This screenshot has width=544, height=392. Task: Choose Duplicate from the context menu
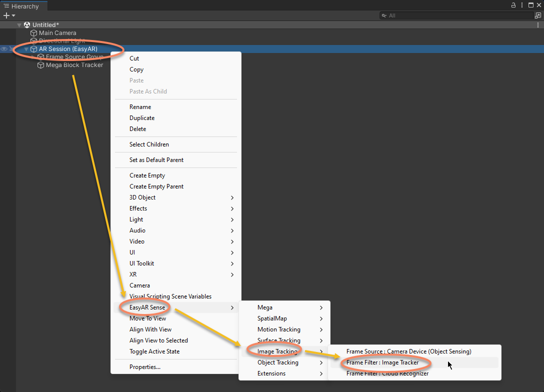[142, 118]
